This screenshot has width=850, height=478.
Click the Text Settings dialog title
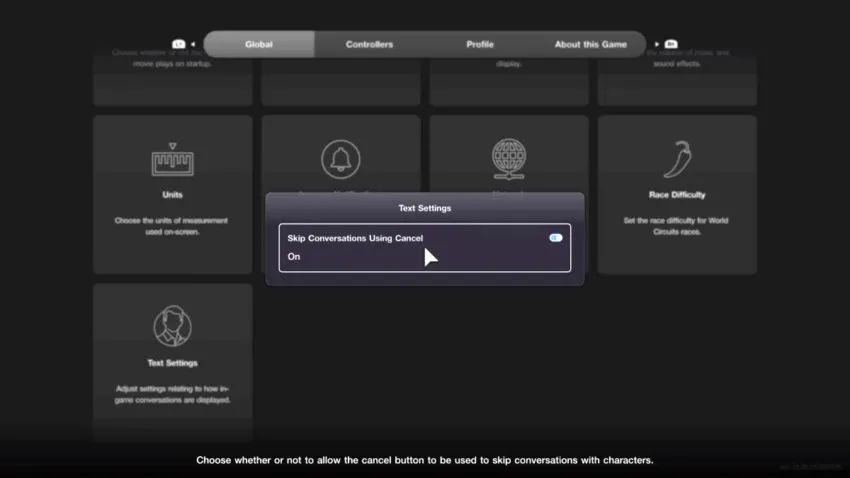[x=425, y=208]
